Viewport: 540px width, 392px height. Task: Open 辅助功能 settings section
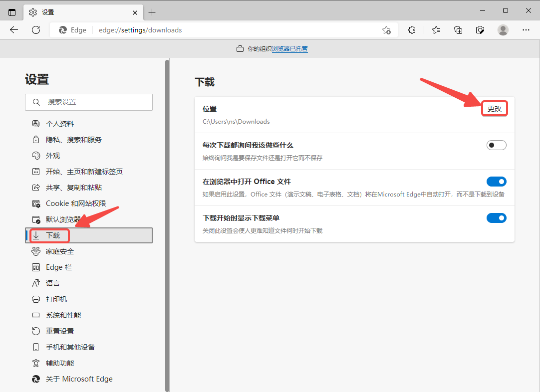pos(89,363)
